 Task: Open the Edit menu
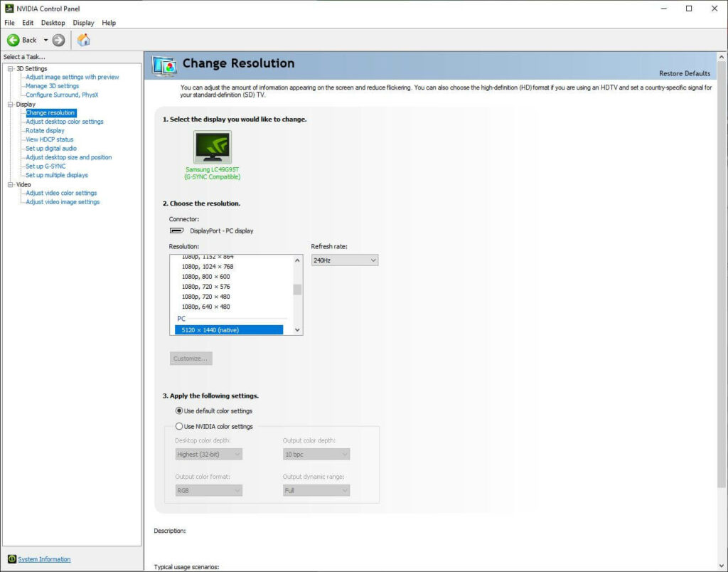tap(28, 23)
